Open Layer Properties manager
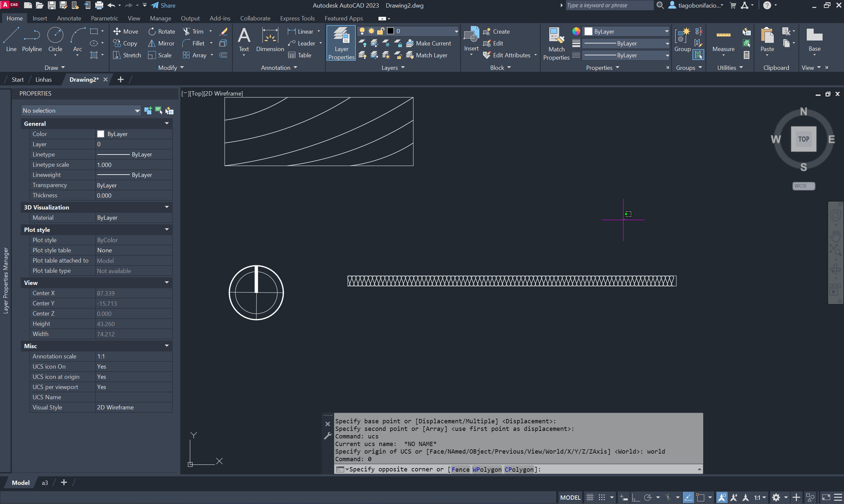Screen dimensions: 844x504 click(341, 43)
